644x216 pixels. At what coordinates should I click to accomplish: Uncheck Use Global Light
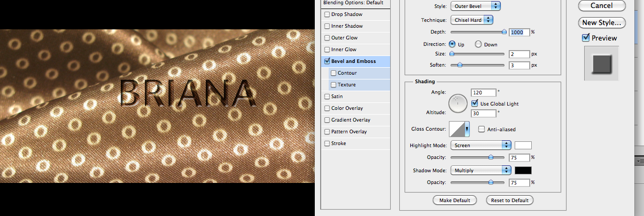[x=475, y=103]
